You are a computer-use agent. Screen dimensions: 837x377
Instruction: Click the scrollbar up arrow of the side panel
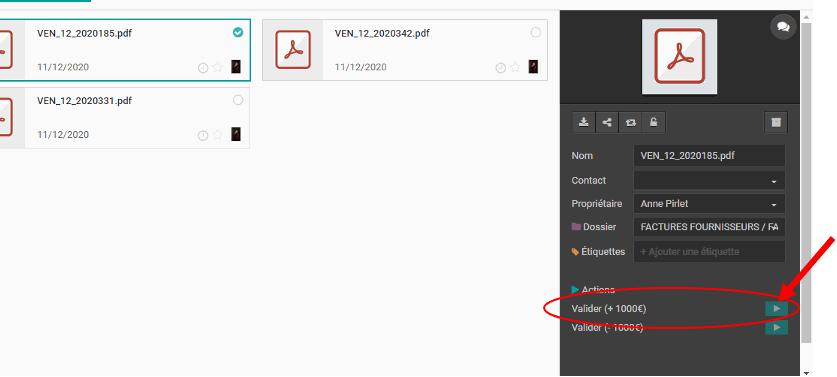coord(806,17)
